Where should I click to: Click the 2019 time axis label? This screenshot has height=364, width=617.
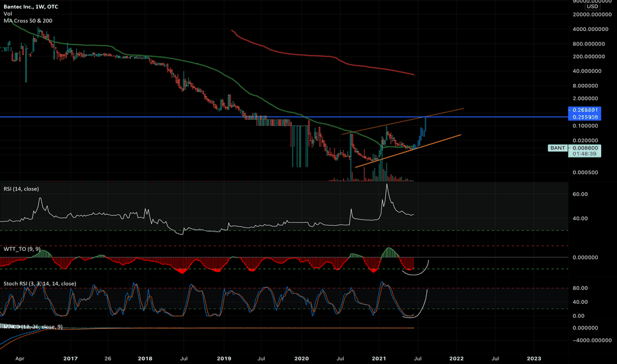[224, 359]
